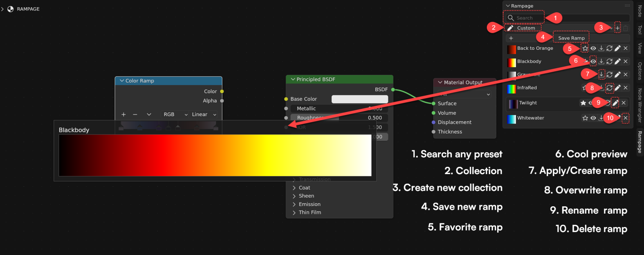644x255 pixels.
Task: Overwrite the Blackbody ramp with refresh icon
Action: (x=609, y=61)
